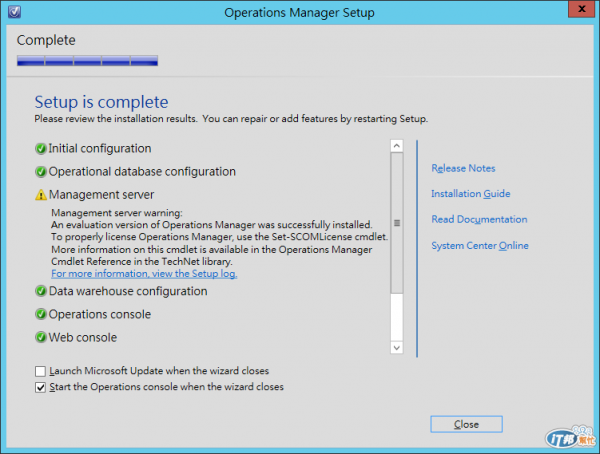Open the 'view the Setup log' link

point(144,274)
